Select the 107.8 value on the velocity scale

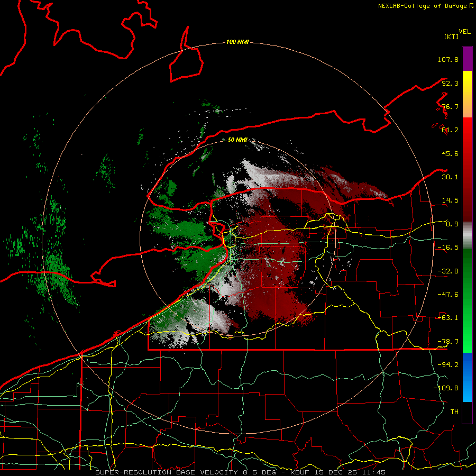click(448, 59)
